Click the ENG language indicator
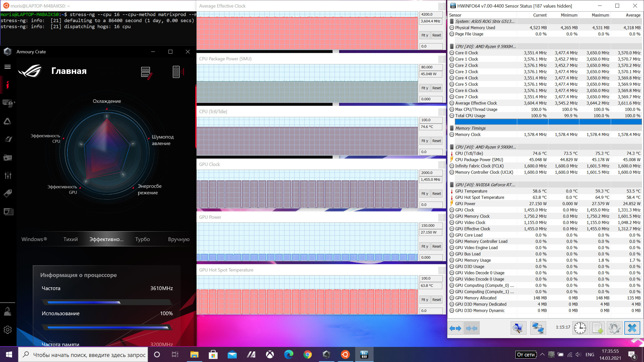Image resolution: width=644 pixels, height=362 pixels. (x=590, y=354)
